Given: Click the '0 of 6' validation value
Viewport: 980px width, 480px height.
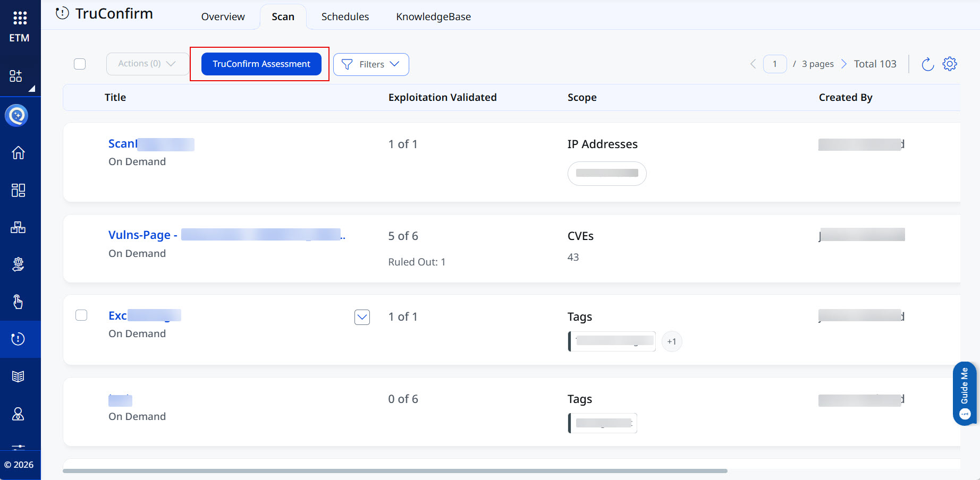Looking at the screenshot, I should (403, 399).
